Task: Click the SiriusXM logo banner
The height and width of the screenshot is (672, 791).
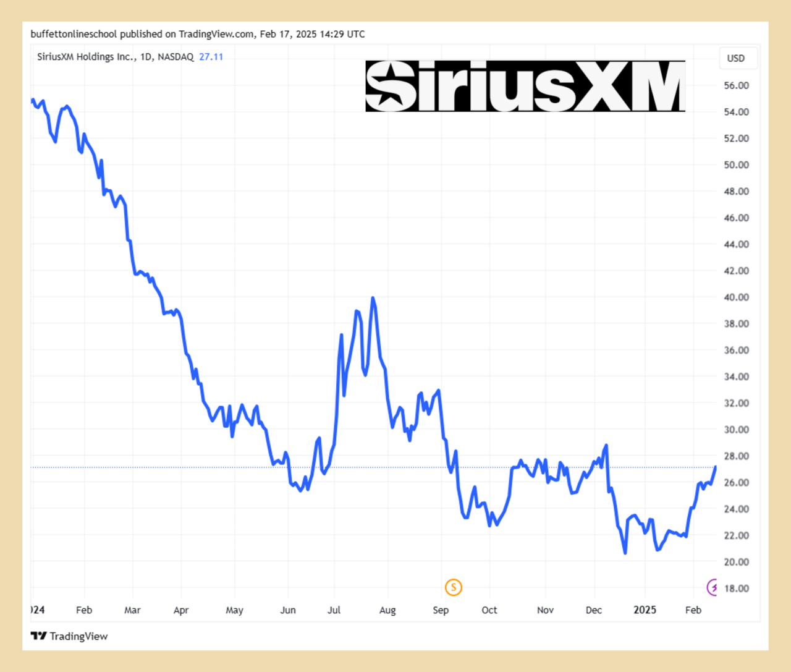Action: [525, 86]
